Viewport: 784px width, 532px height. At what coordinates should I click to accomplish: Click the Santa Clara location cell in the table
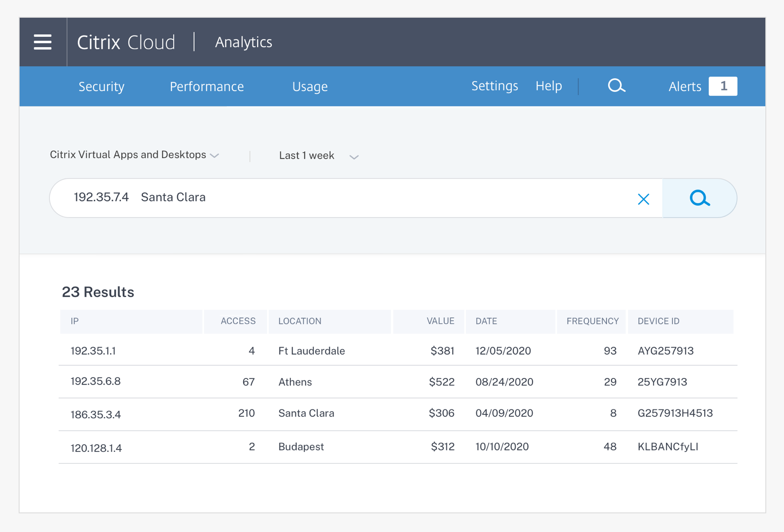(x=306, y=413)
